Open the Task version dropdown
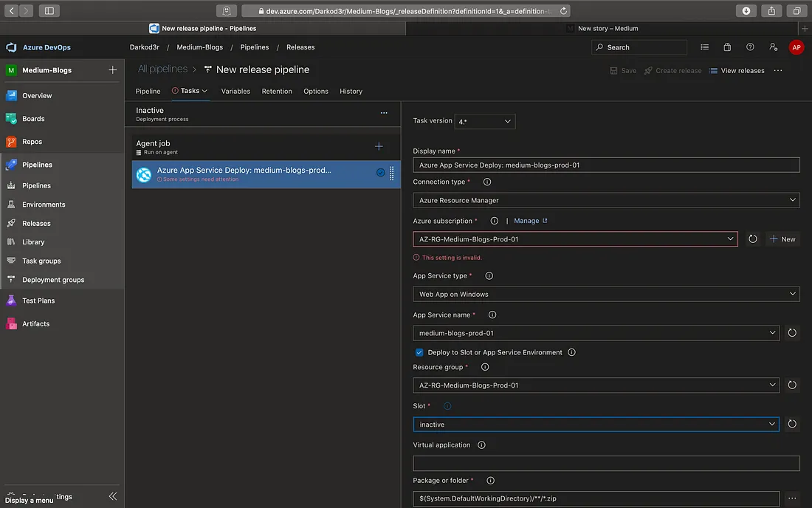 pyautogui.click(x=485, y=121)
